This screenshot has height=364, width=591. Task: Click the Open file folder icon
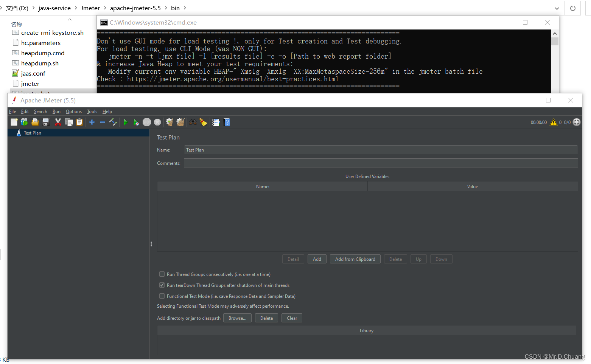point(35,122)
